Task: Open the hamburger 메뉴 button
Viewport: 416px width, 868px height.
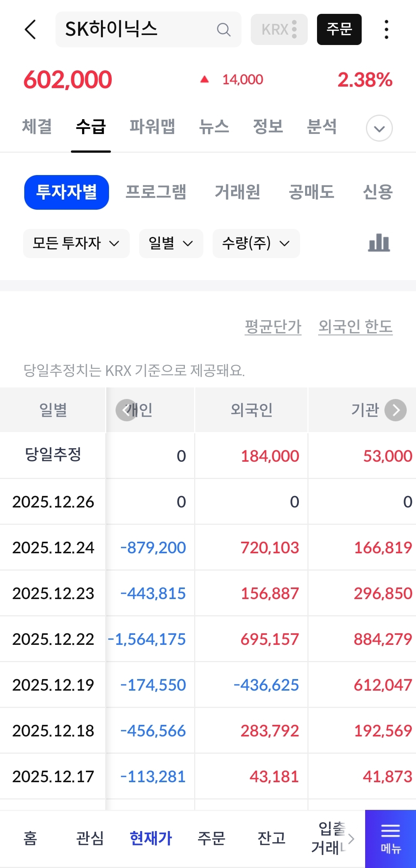Action: pos(391,839)
